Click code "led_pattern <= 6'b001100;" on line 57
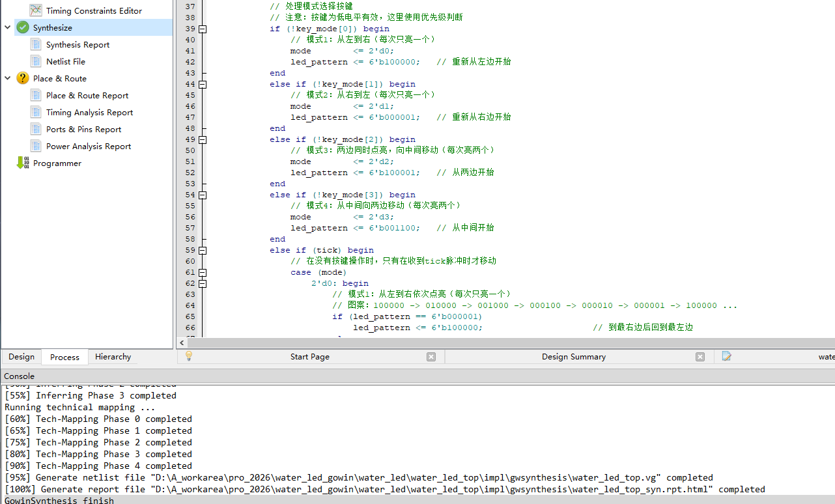This screenshot has height=504, width=835. point(355,228)
